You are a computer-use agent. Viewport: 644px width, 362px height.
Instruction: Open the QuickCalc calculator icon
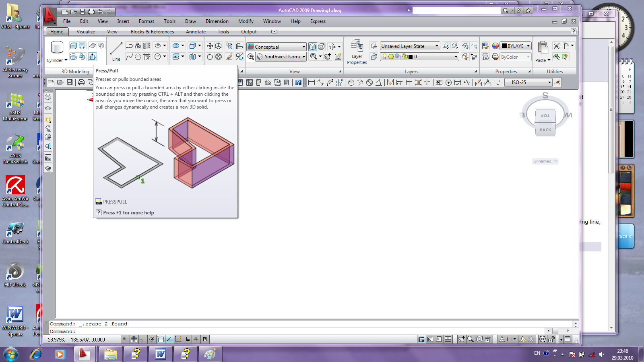coord(286,82)
